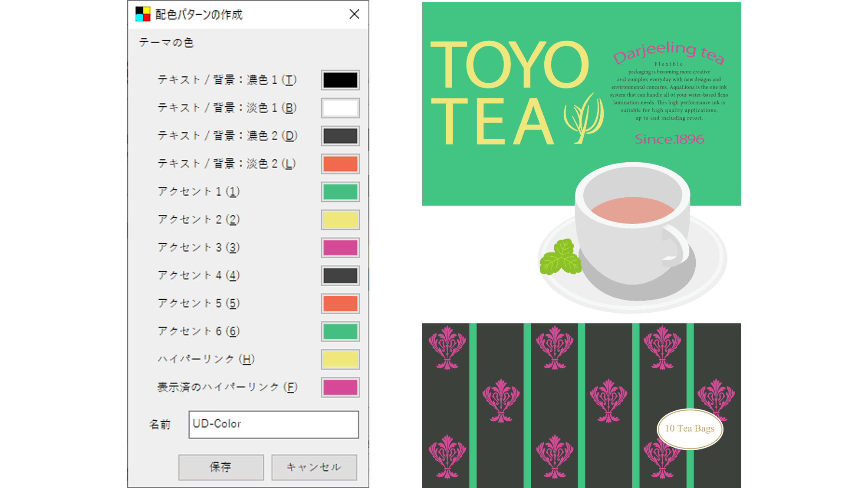Change the 表示済のハイパーリンク magenta swatch
The width and height of the screenshot is (868, 488).
pos(340,387)
